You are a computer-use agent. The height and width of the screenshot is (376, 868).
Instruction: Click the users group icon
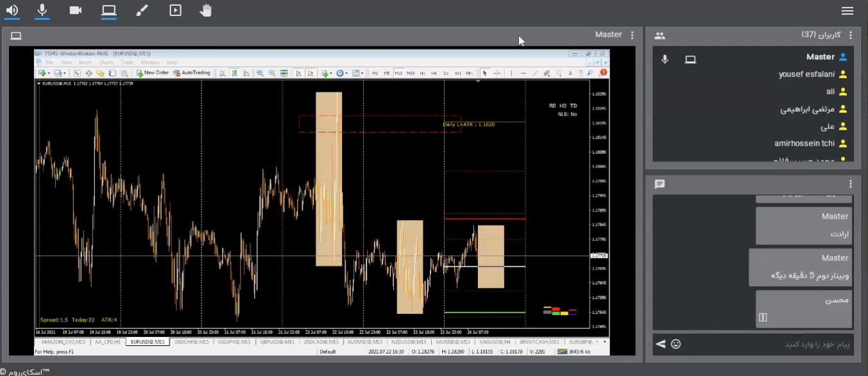click(660, 36)
